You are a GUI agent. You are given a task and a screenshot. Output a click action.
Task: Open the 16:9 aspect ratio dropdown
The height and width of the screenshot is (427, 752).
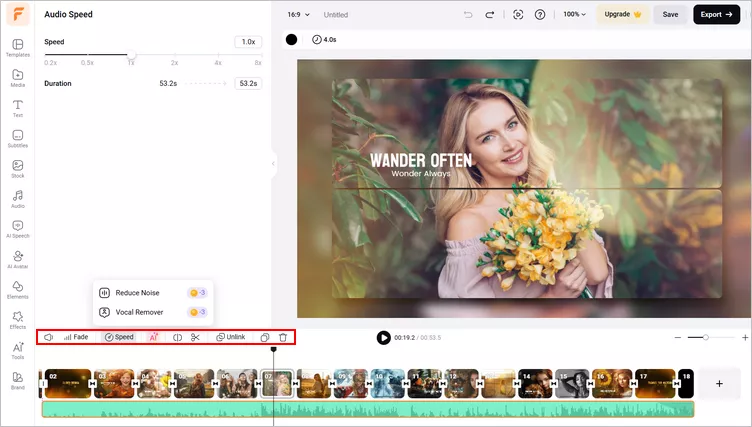coord(298,15)
